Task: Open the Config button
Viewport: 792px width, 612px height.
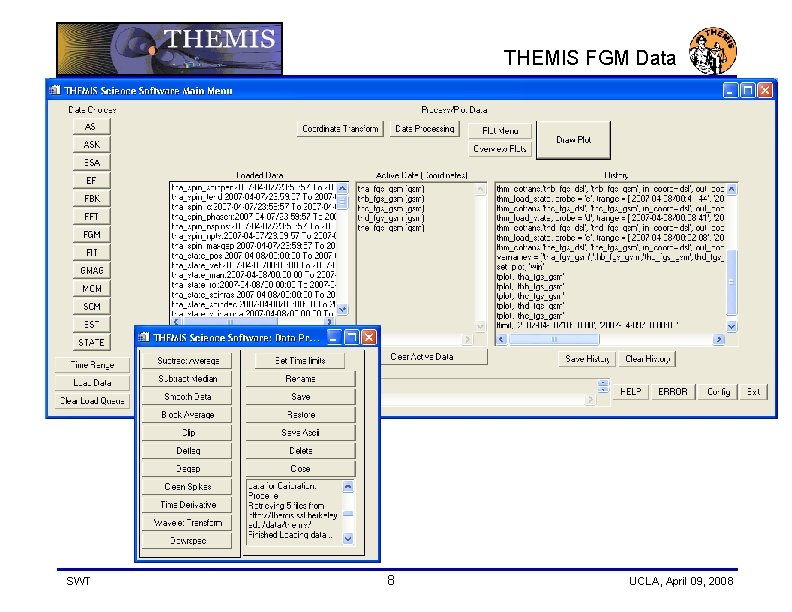Action: point(718,392)
